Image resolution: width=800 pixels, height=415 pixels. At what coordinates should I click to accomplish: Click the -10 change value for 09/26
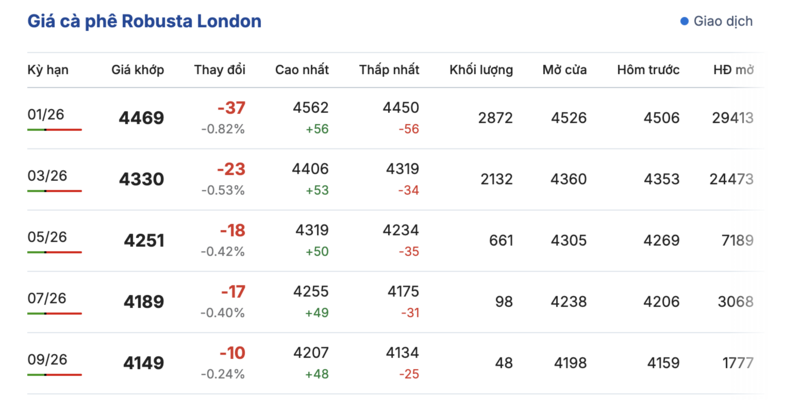[x=232, y=353]
